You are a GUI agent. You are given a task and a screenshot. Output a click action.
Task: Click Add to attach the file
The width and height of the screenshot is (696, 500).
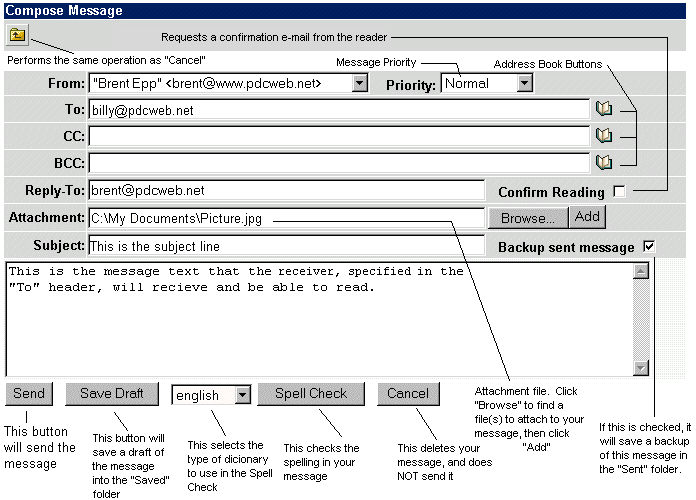(x=587, y=217)
